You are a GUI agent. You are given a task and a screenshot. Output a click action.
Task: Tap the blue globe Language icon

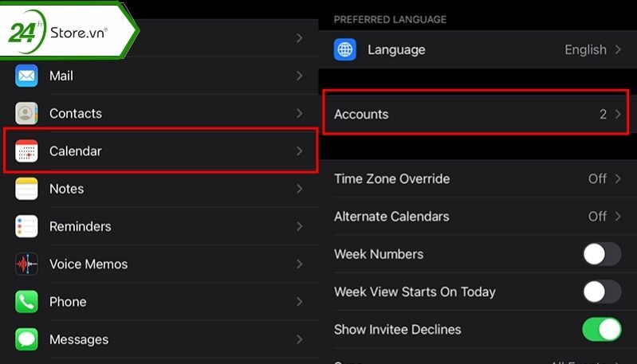pyautogui.click(x=345, y=49)
